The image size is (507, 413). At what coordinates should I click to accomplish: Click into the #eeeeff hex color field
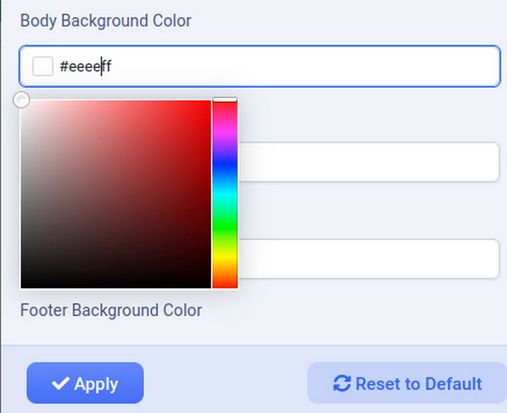pyautogui.click(x=260, y=66)
